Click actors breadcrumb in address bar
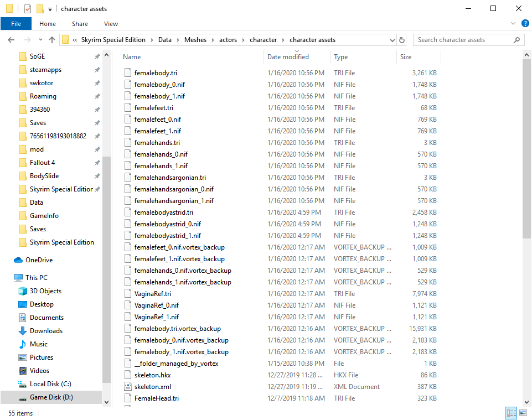This screenshot has width=532, height=420. click(x=228, y=40)
